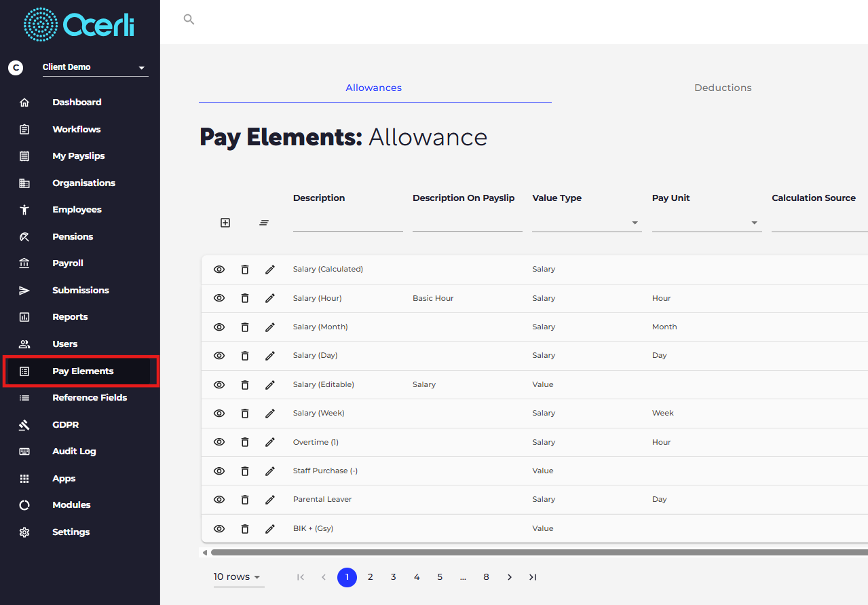Click the add new pay element icon

[x=225, y=223]
